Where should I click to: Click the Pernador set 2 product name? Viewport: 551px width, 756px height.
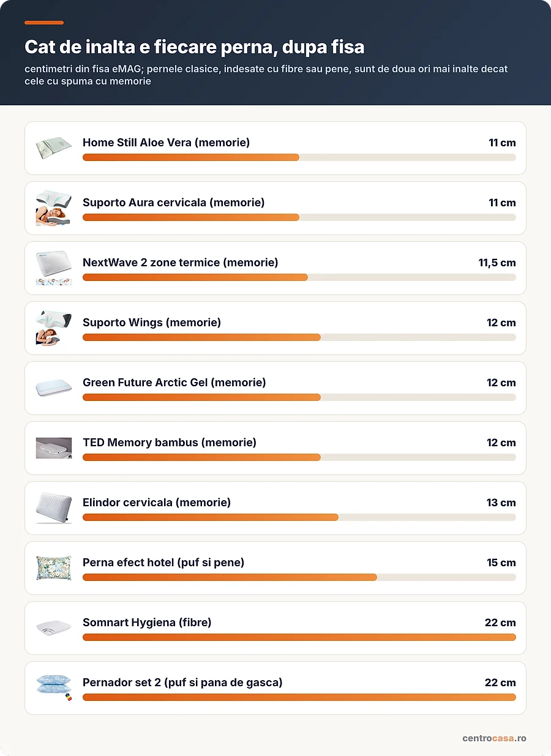(x=182, y=683)
